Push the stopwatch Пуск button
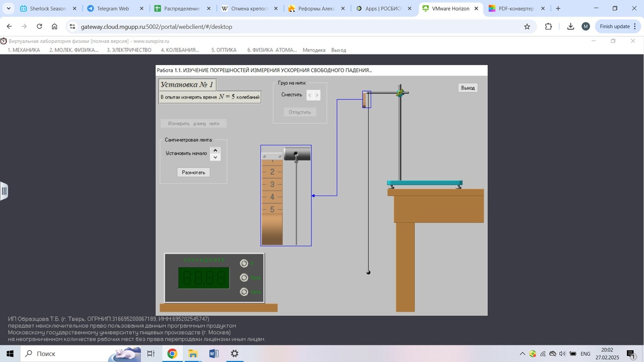This screenshot has width=644, height=362. pyautogui.click(x=245, y=278)
